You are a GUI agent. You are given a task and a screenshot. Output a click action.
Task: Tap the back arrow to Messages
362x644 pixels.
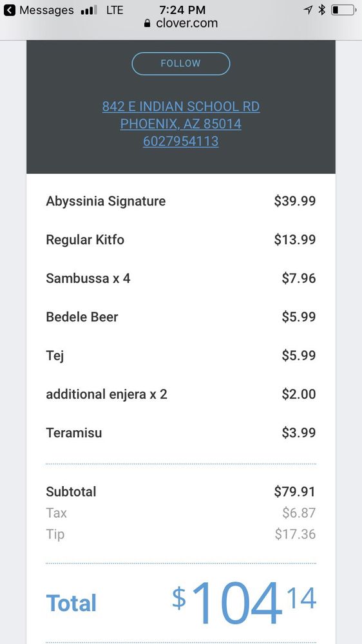pos(10,10)
